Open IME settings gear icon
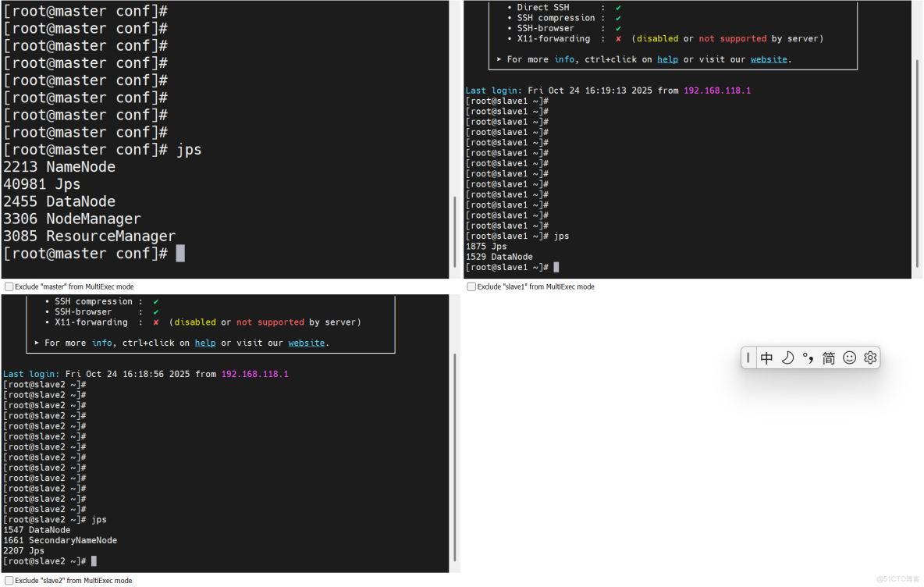The image size is (924, 587). tap(870, 358)
